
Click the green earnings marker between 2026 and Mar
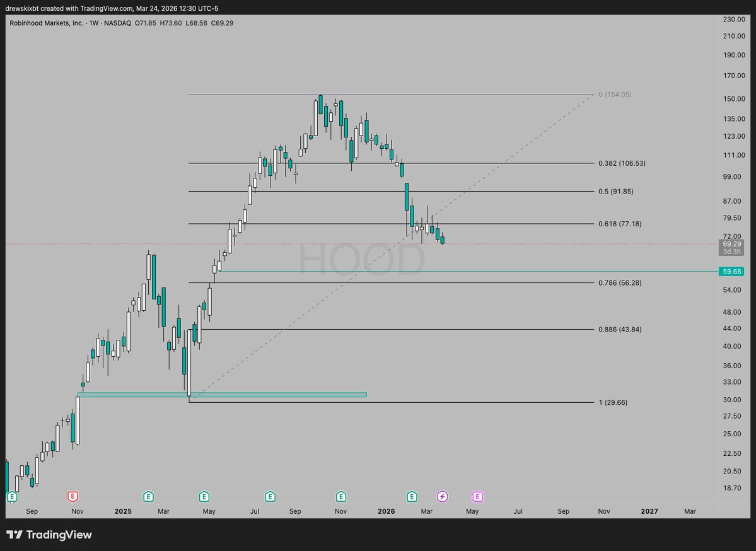click(412, 496)
